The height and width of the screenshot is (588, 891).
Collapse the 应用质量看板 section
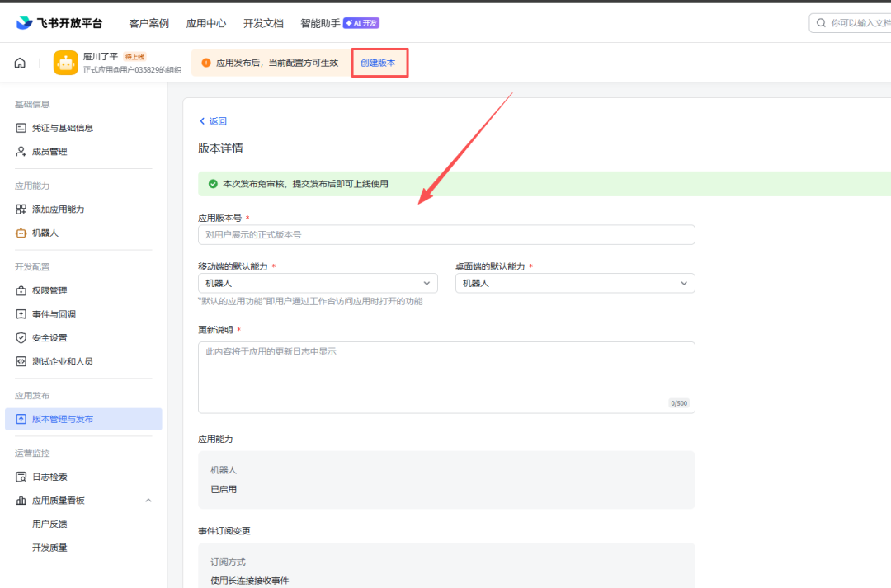coord(148,501)
